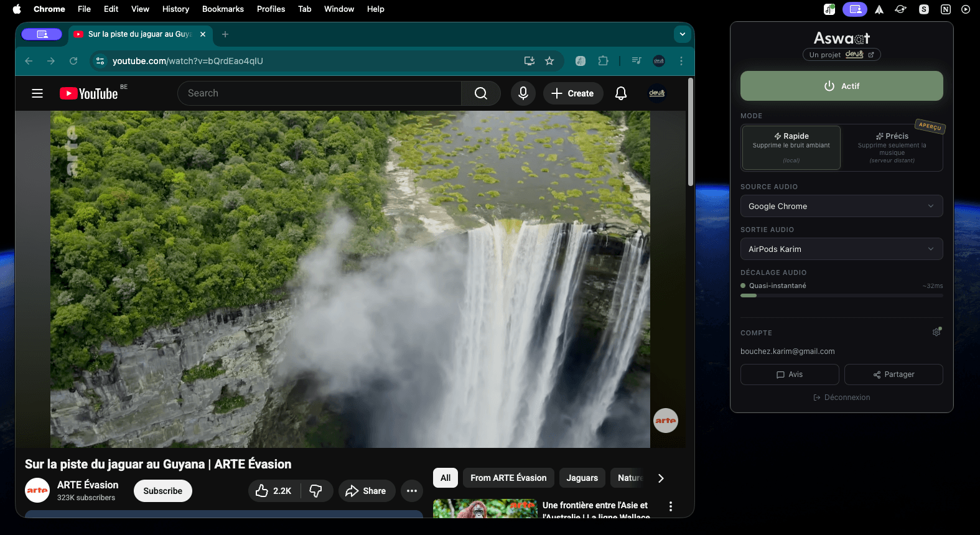This screenshot has width=980, height=535.
Task: Open more actions ellipsis under video
Action: (x=412, y=491)
